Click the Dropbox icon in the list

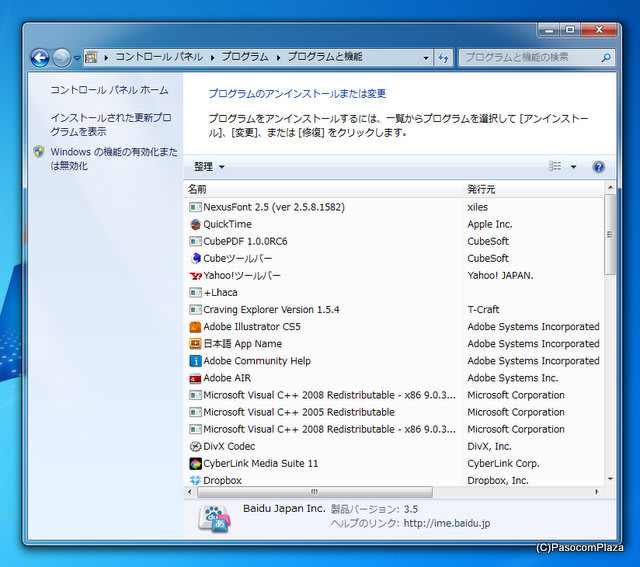195,480
